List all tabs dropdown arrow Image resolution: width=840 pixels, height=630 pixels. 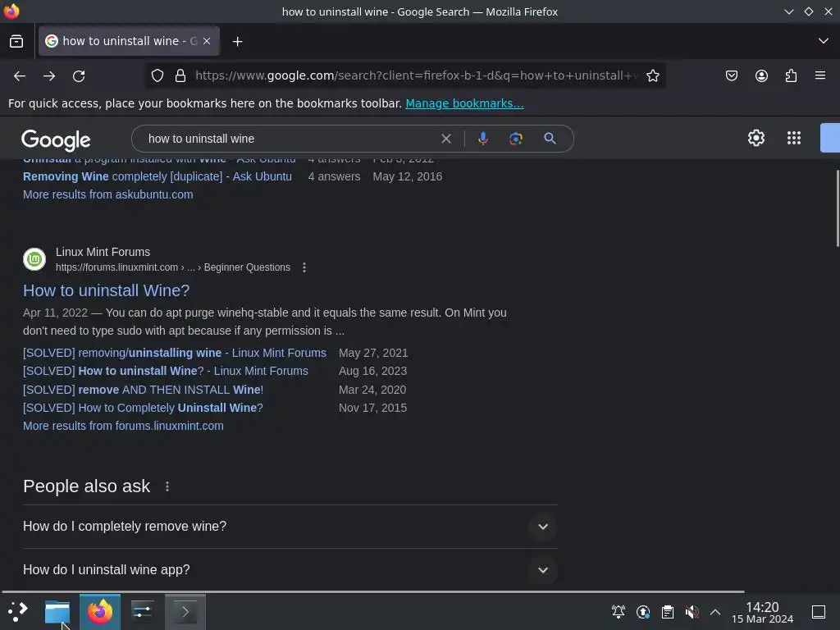[824, 41]
